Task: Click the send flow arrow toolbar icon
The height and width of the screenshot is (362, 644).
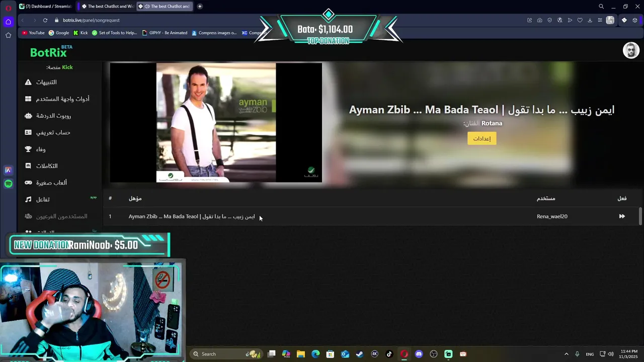Action: 570,20
